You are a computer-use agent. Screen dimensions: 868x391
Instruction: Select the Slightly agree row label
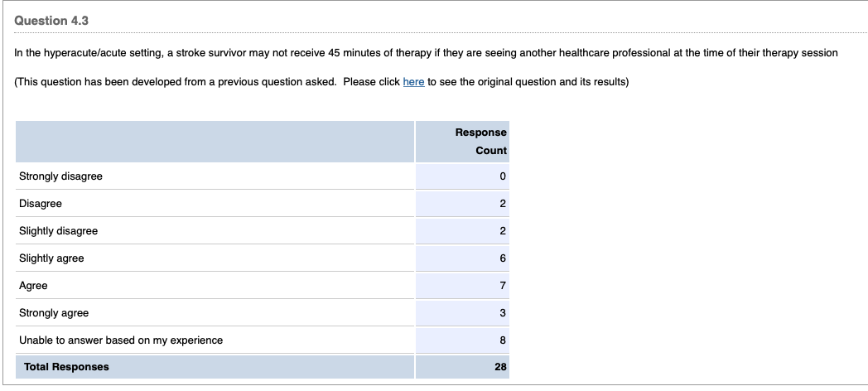tap(51, 258)
